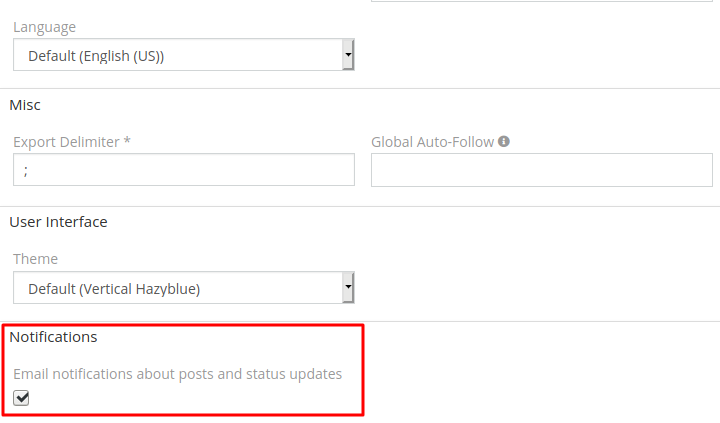This screenshot has height=423, width=720.
Task: Select the 'Misc' section heading
Action: (25, 104)
